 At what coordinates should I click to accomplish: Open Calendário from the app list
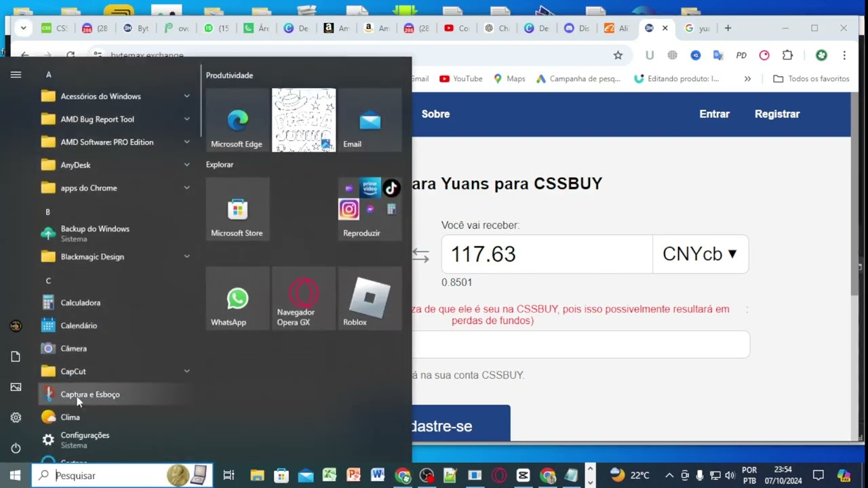click(x=115, y=325)
